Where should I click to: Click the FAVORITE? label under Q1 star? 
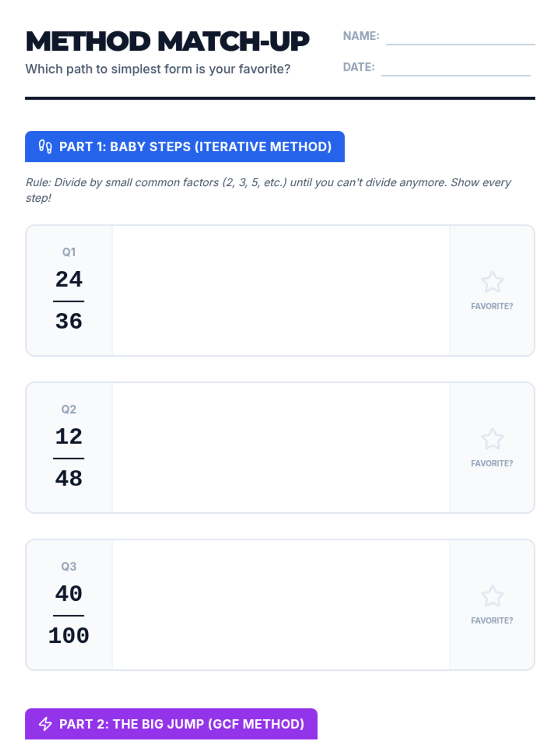492,306
